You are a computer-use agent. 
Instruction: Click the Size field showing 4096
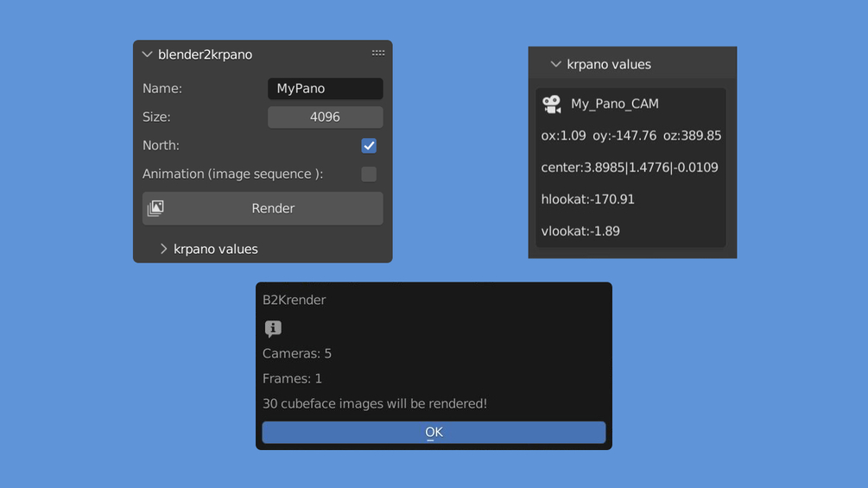click(x=325, y=117)
